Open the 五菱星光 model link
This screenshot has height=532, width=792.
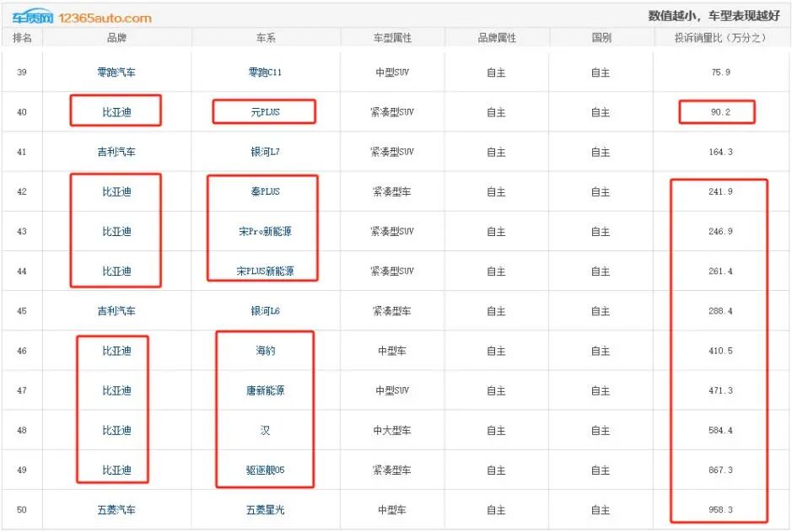[265, 510]
